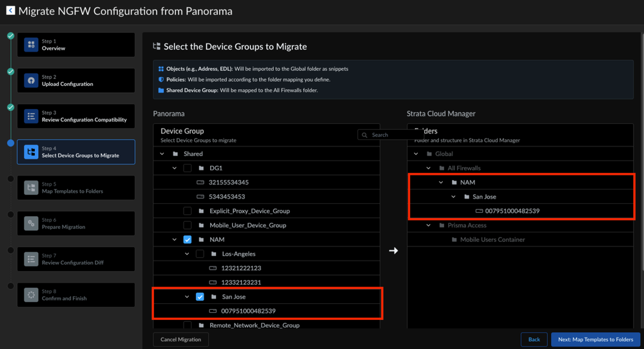
Task: Check the DG1 device group checkbox
Action: [x=188, y=168]
